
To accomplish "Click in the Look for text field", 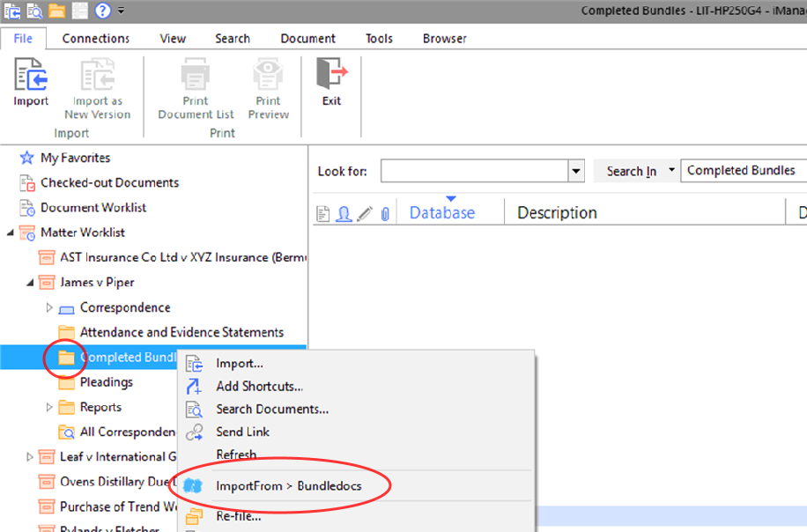I will (474, 171).
